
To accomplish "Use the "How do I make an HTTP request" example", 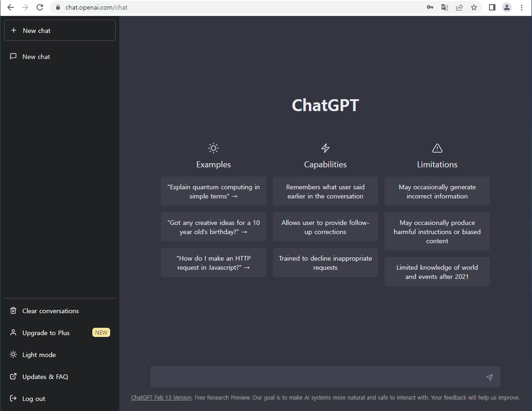I will click(213, 262).
